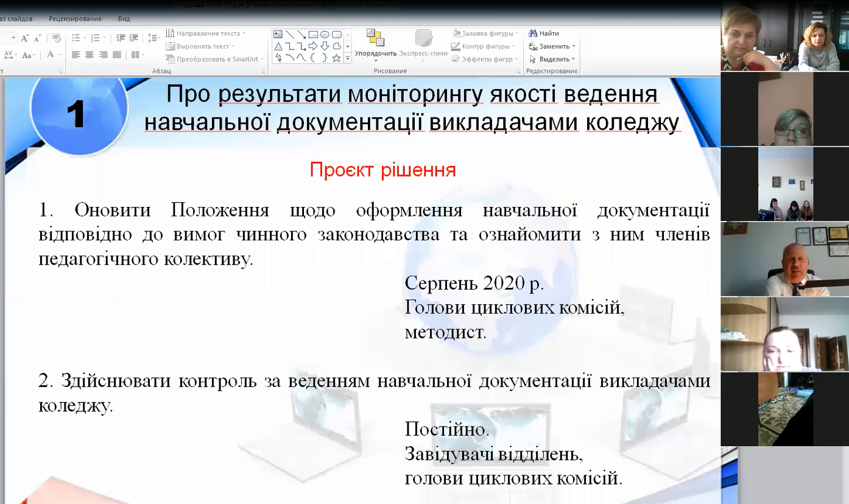
Task: Switch to the Вид tab
Action: click(124, 19)
